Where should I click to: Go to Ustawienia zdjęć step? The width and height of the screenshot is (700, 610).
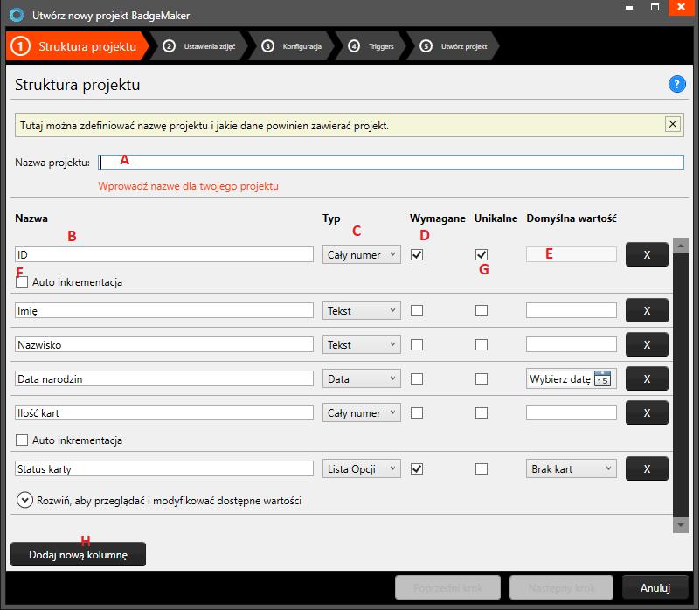[199, 46]
